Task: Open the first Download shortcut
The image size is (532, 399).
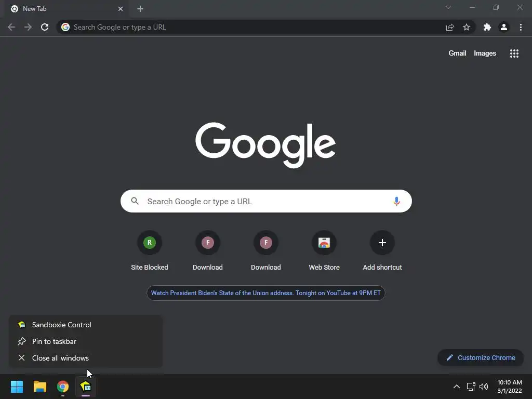Action: 208,250
